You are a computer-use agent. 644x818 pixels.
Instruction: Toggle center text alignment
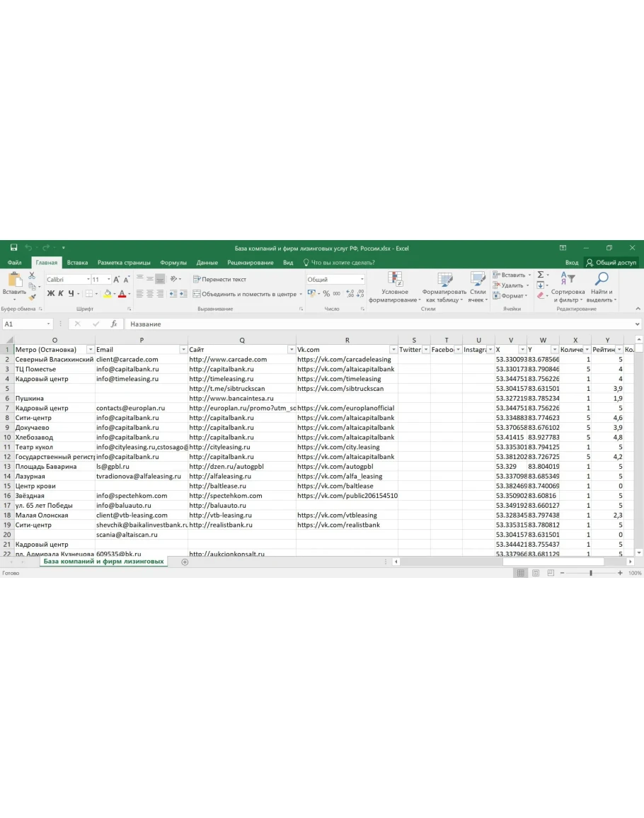149,294
